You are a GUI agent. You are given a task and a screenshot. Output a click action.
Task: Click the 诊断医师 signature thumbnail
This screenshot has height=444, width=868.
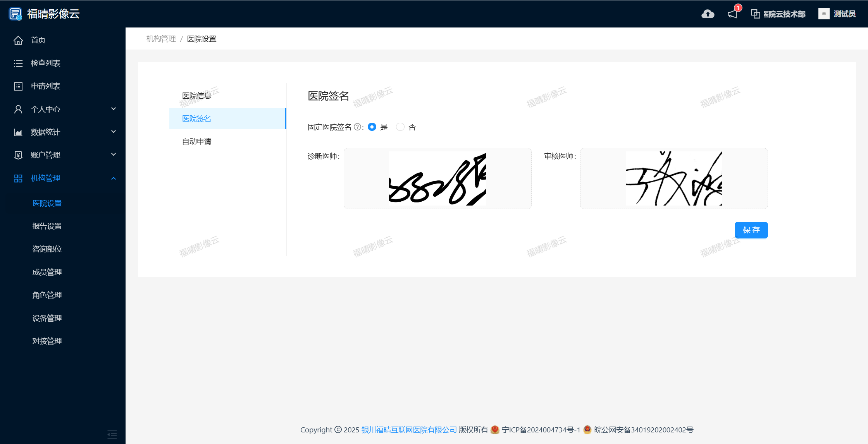point(437,178)
